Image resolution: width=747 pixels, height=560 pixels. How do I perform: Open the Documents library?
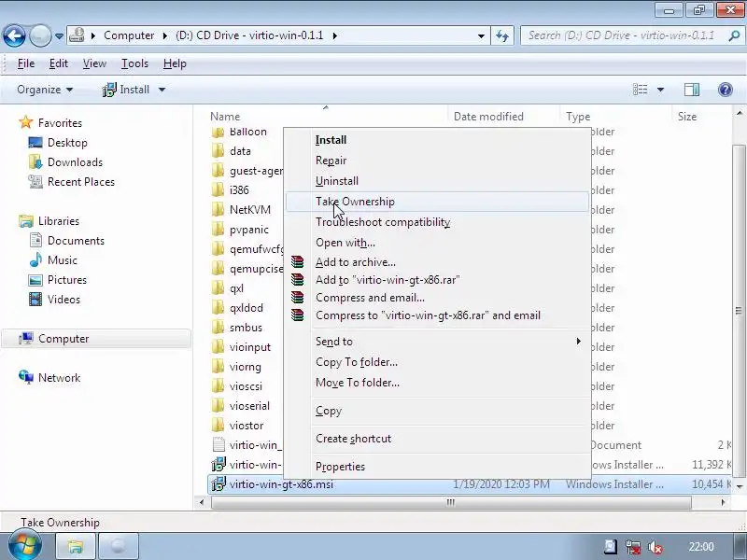point(76,241)
